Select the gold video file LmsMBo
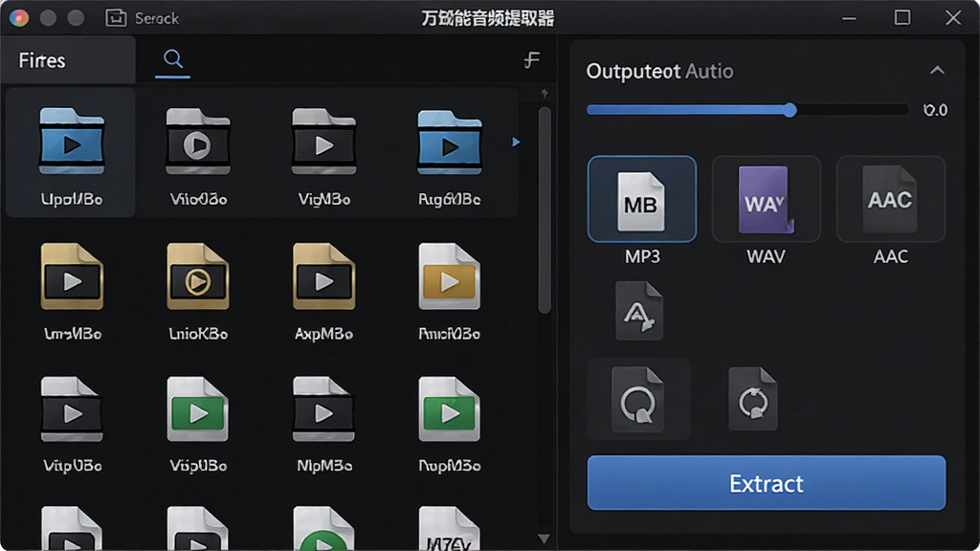Screen dimensions: 980x551 click(73, 291)
